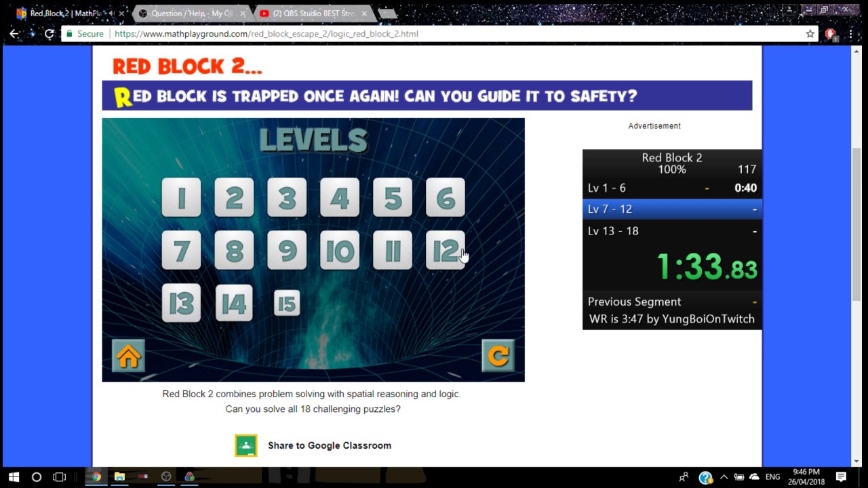Select level 8 tile
868x488 pixels.
click(x=234, y=250)
